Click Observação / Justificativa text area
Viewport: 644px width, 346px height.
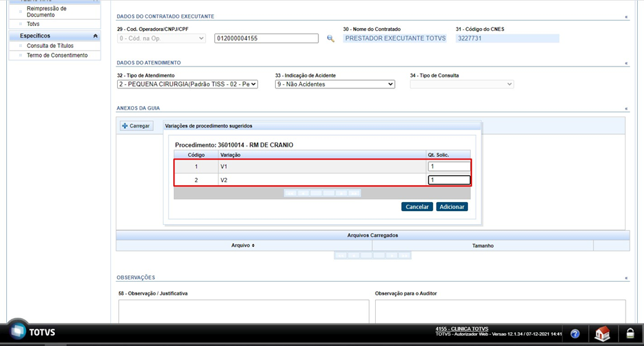244,312
